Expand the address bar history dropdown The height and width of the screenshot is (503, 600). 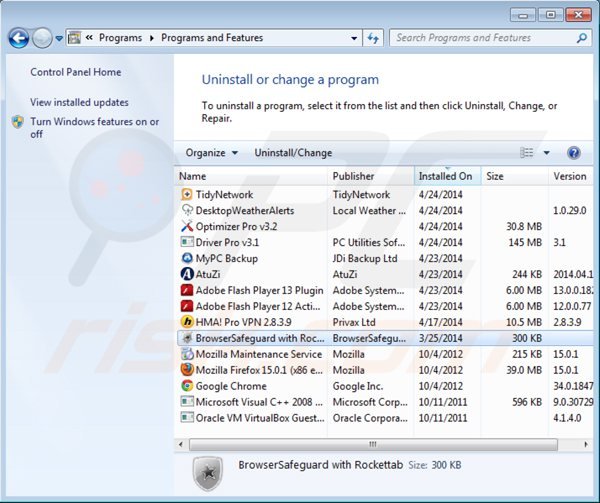354,38
